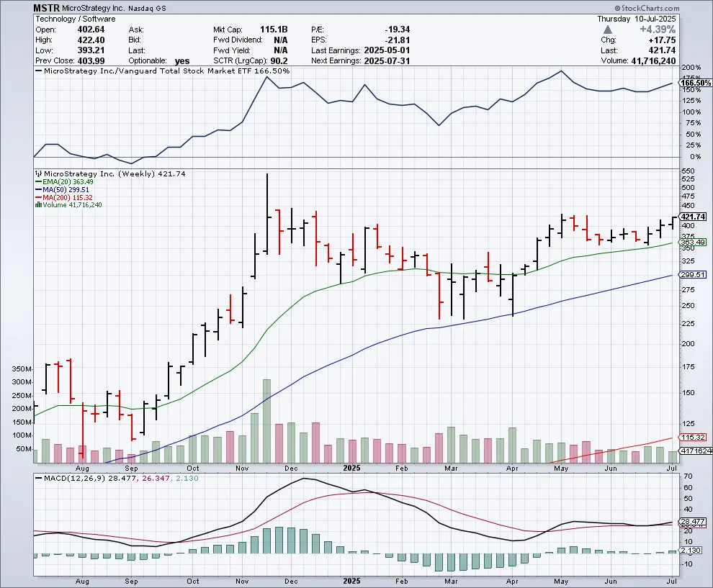Click the Apr label below the MACD panel
The width and height of the screenshot is (713, 588).
[512, 582]
